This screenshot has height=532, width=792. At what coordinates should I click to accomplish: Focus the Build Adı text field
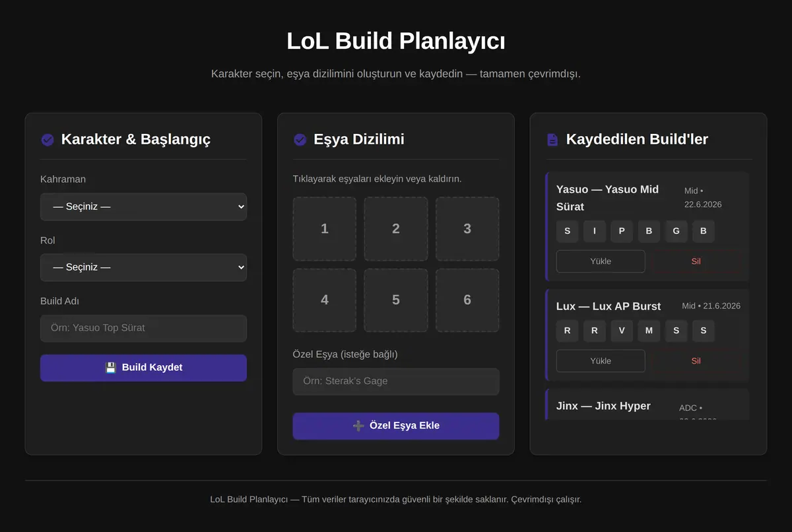pos(143,328)
